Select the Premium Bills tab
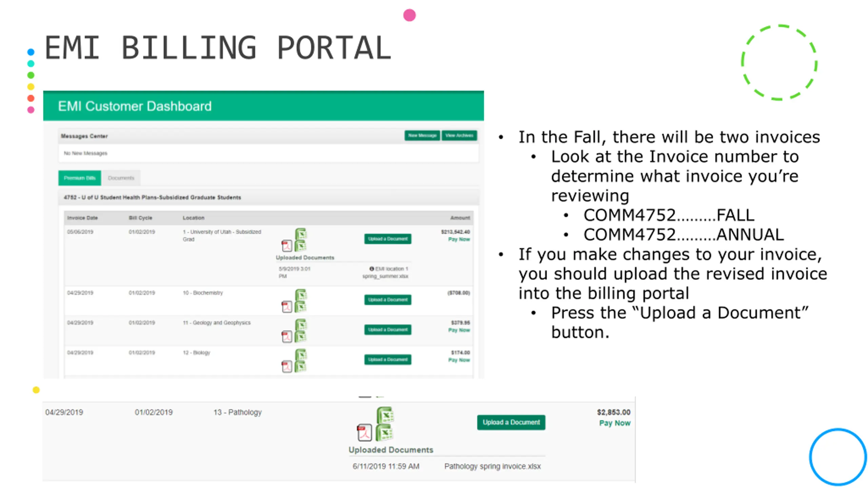This screenshot has width=868, height=488. [80, 178]
